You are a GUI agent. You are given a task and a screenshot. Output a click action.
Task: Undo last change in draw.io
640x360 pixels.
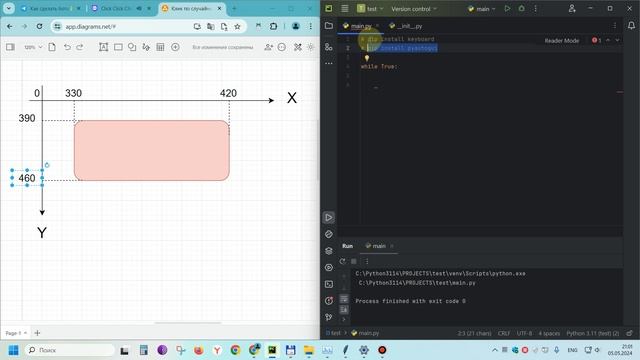pos(67,47)
